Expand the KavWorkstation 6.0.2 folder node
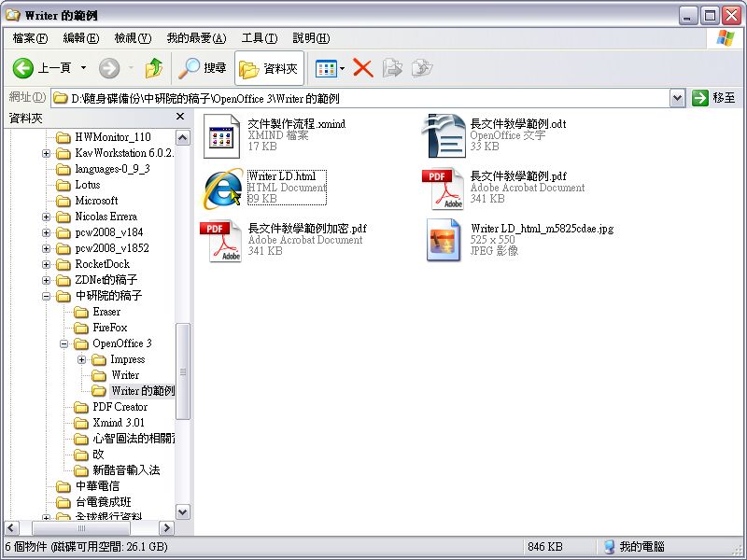 coord(46,153)
